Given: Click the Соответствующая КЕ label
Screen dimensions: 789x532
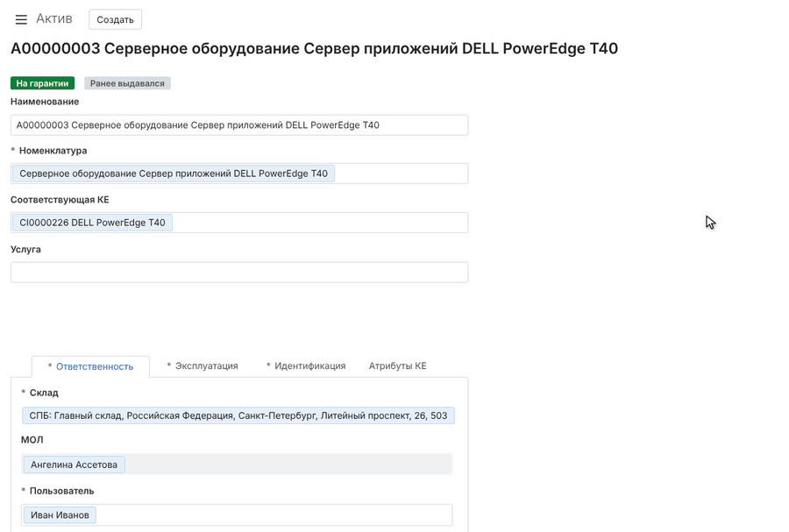Looking at the screenshot, I should click(60, 200).
